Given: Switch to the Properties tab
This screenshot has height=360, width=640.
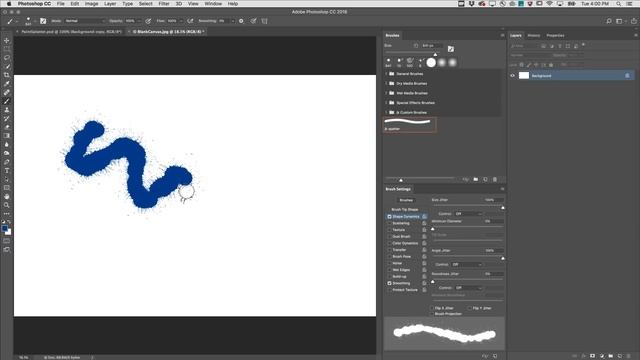Looking at the screenshot, I should point(555,36).
